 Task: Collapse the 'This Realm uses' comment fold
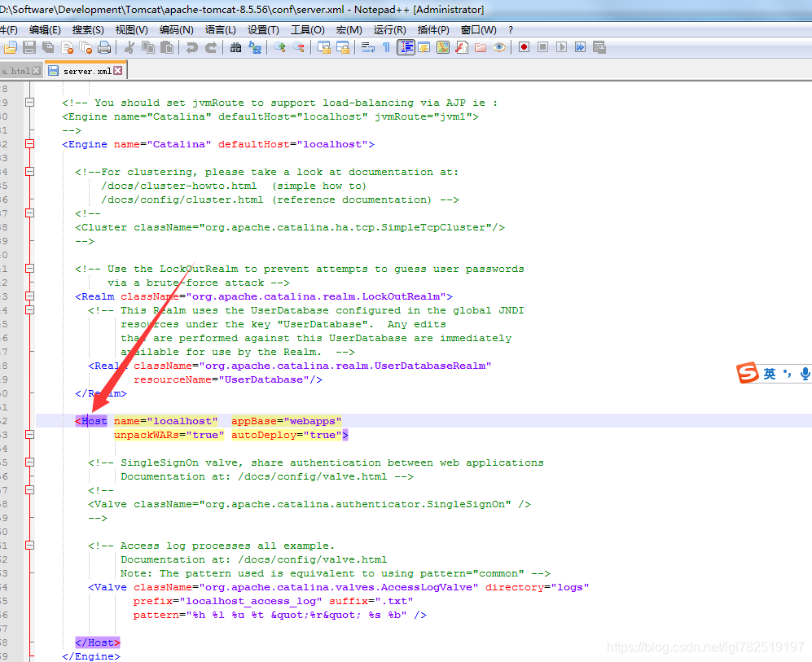(30, 309)
